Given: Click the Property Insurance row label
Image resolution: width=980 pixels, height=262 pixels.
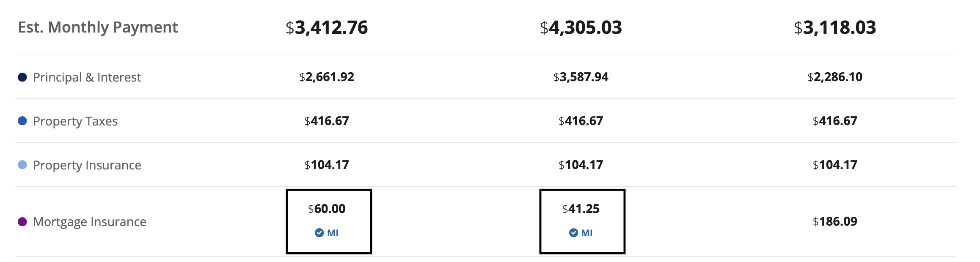Looking at the screenshot, I should (x=87, y=165).
